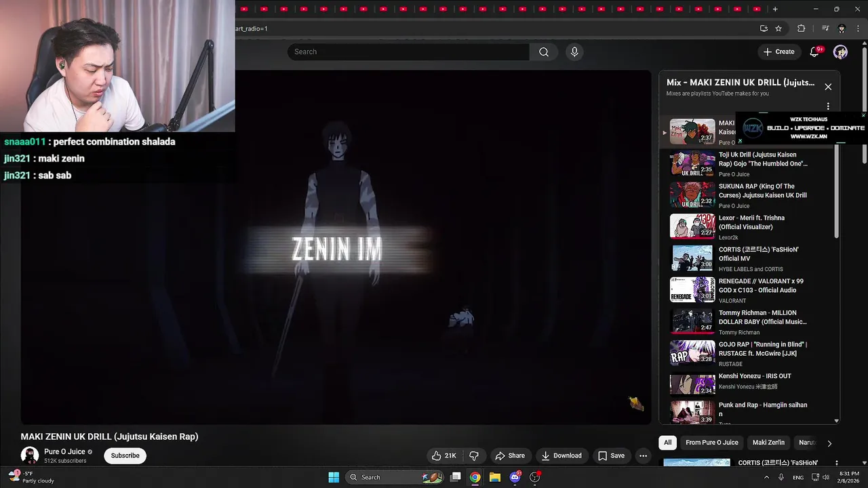868x488 pixels.
Task: Open the clock showing 8:31 PM
Action: [x=849, y=477]
